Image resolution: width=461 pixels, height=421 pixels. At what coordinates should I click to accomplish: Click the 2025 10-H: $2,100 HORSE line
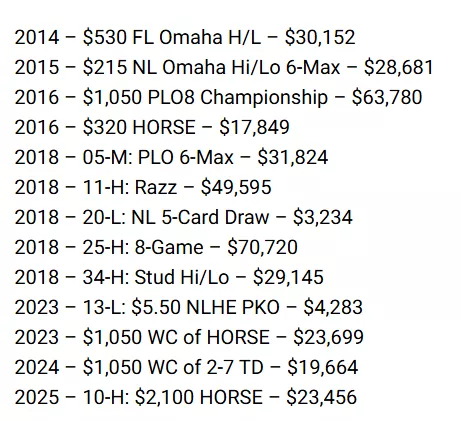pyautogui.click(x=186, y=397)
